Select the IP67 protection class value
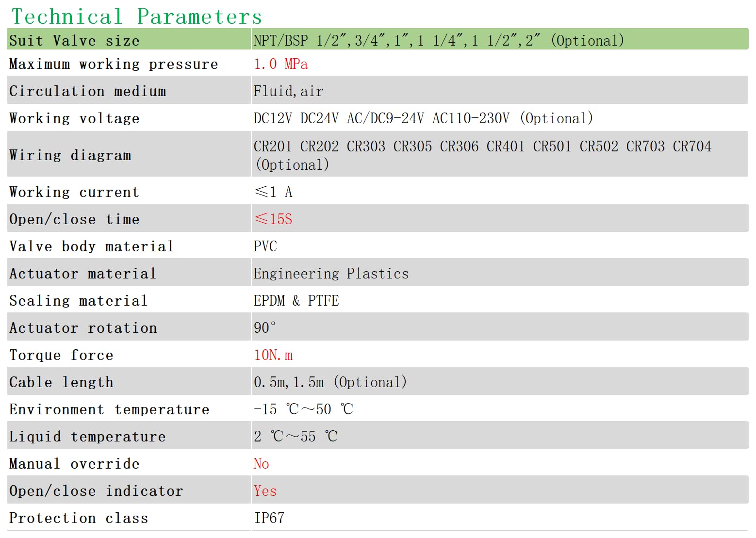Image resolution: width=756 pixels, height=538 pixels. tap(269, 518)
